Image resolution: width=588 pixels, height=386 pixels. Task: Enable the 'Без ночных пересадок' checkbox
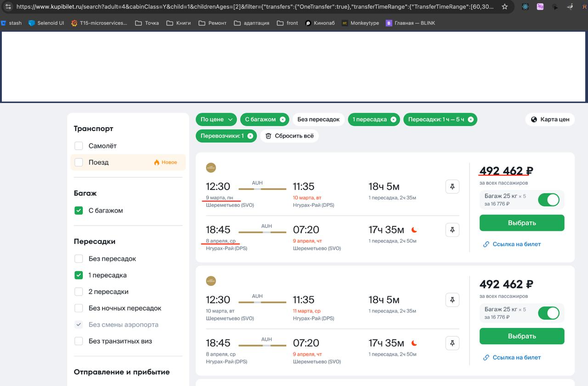point(79,308)
